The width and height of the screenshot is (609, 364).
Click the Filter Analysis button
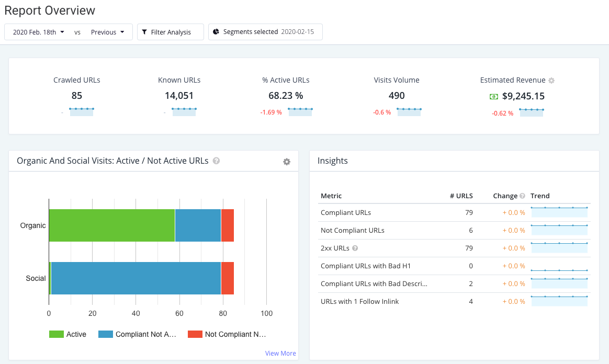click(x=171, y=32)
